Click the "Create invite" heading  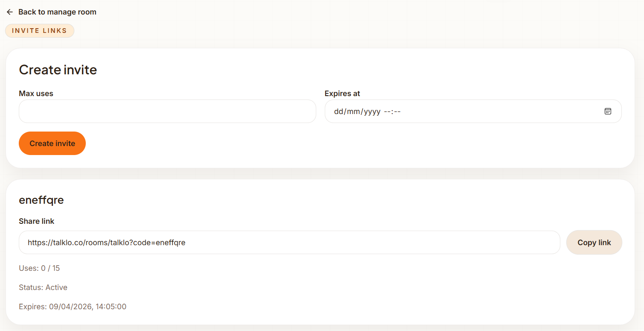(58, 70)
